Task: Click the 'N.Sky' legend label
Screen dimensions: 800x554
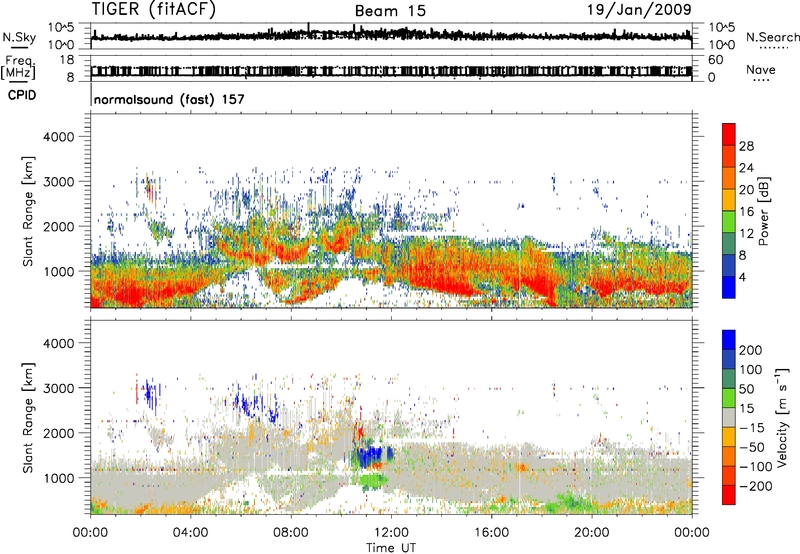Action: 19,37
